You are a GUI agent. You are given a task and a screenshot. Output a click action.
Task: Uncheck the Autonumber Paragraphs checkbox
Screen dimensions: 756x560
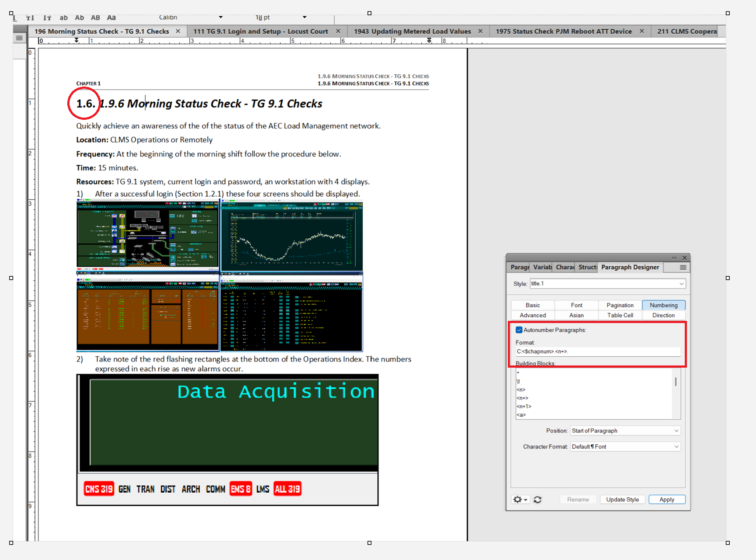pyautogui.click(x=519, y=330)
